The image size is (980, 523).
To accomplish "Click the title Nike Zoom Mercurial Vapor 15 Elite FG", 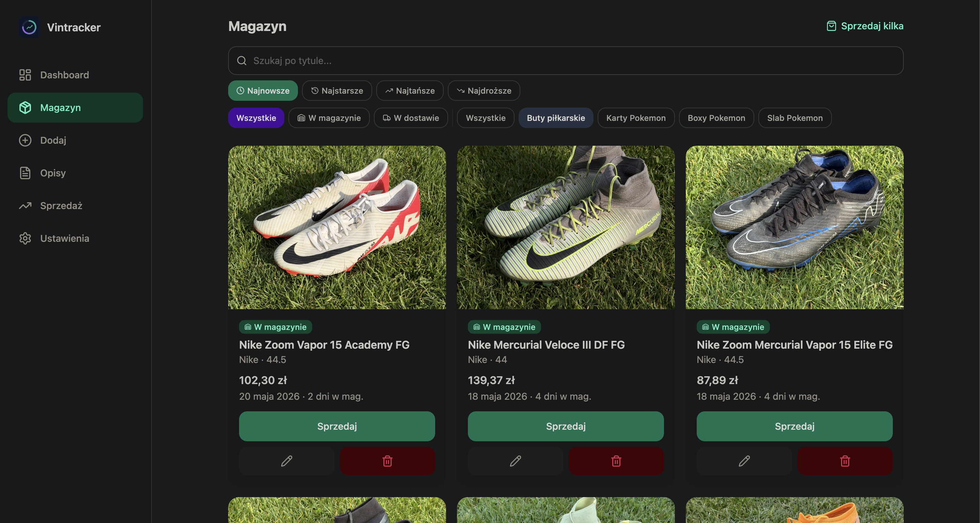I will [794, 345].
